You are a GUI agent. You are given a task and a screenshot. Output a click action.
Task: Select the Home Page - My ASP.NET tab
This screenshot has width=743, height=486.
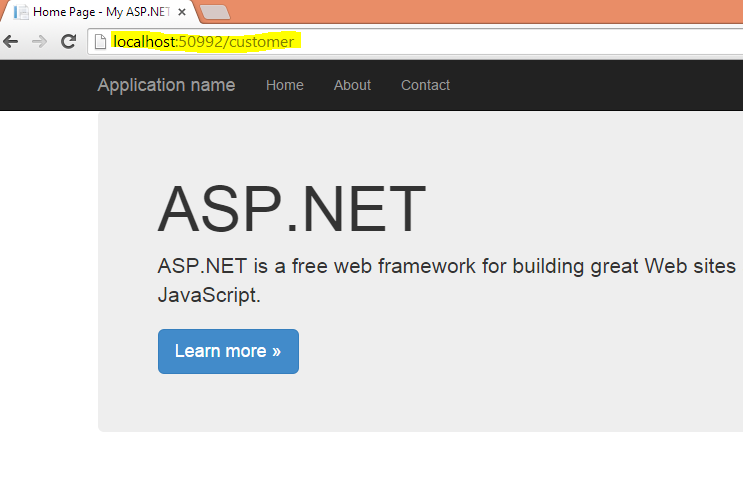coord(100,12)
